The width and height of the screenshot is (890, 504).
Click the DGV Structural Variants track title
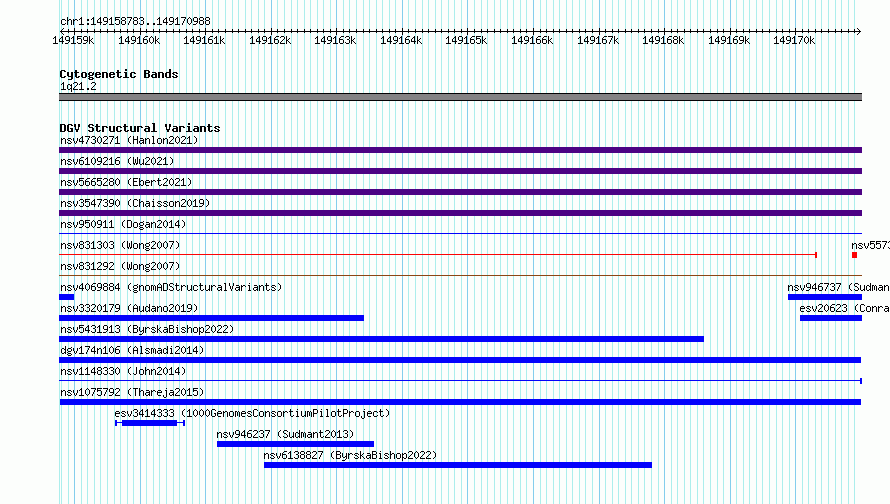pyautogui.click(x=140, y=128)
